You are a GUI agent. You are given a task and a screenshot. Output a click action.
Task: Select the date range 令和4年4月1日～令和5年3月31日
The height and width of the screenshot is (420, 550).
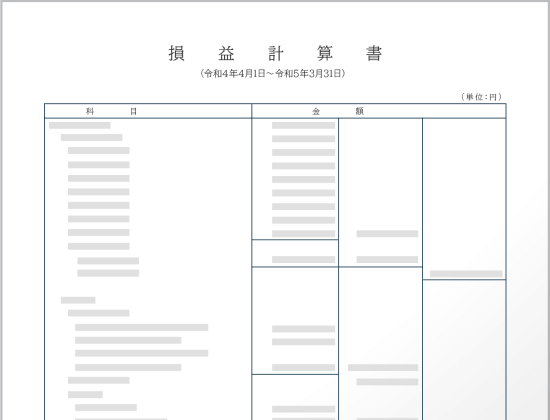273,73
